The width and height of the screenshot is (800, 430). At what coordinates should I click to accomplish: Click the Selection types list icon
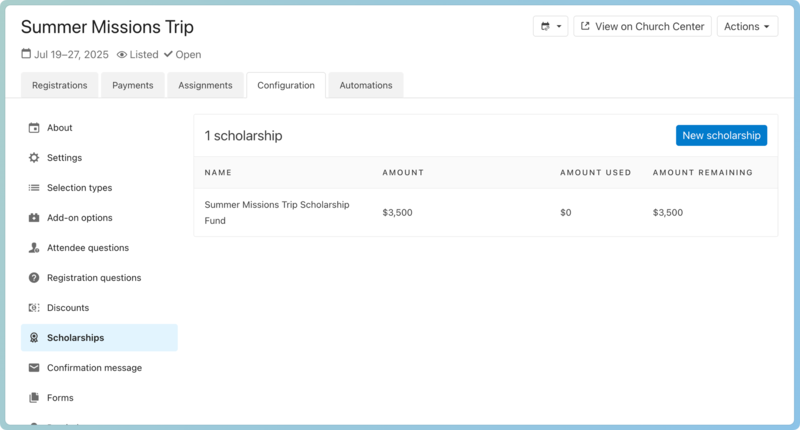pyautogui.click(x=34, y=188)
